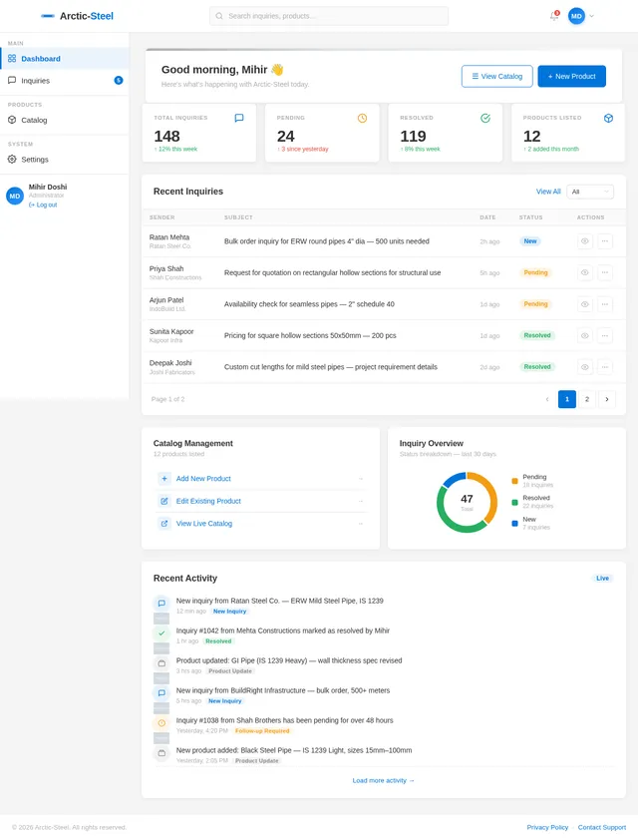This screenshot has height=840, width=638.
Task: Click the New Product button
Action: 571,76
